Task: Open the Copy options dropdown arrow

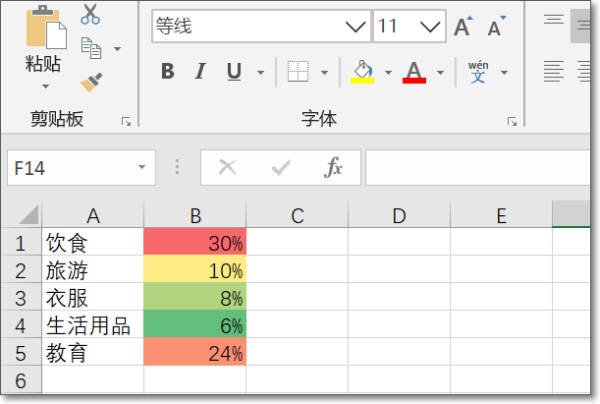Action: click(117, 49)
